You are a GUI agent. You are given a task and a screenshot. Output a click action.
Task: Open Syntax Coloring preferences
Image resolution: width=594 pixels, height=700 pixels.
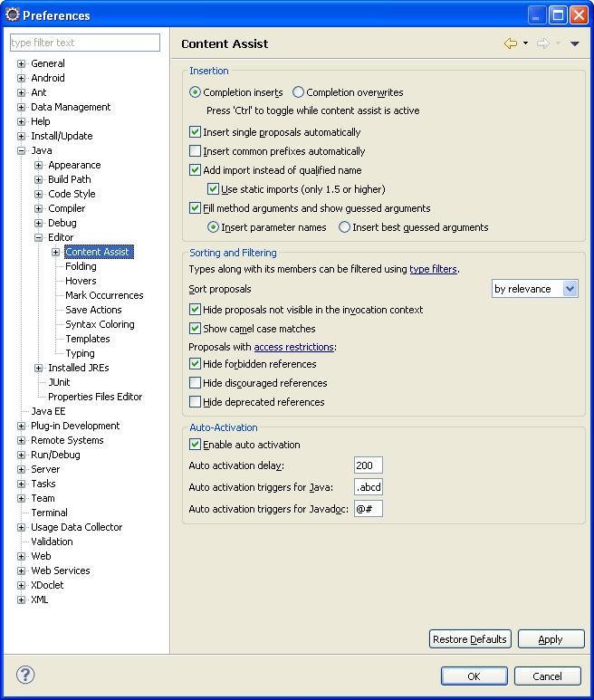tap(100, 324)
